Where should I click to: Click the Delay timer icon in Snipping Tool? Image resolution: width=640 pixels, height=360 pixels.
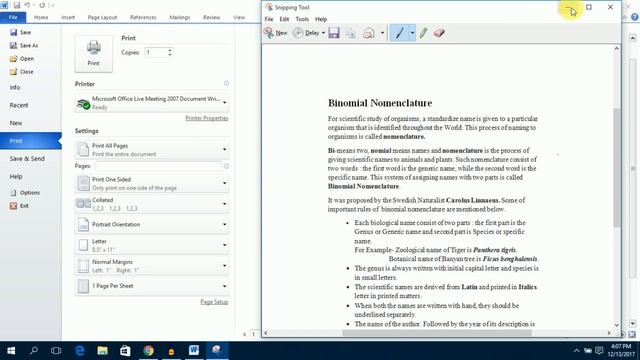[298, 33]
